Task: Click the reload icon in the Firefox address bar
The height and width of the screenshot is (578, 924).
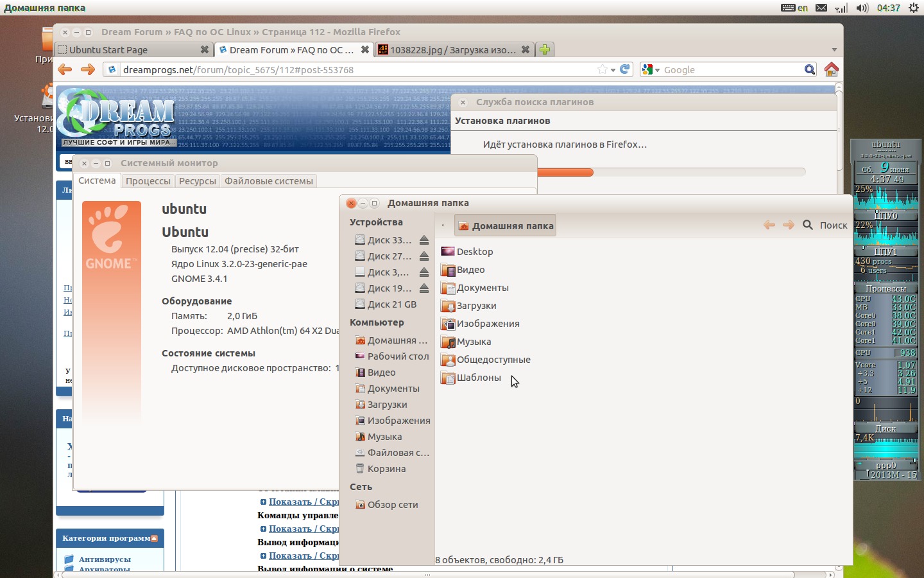Action: coord(624,69)
